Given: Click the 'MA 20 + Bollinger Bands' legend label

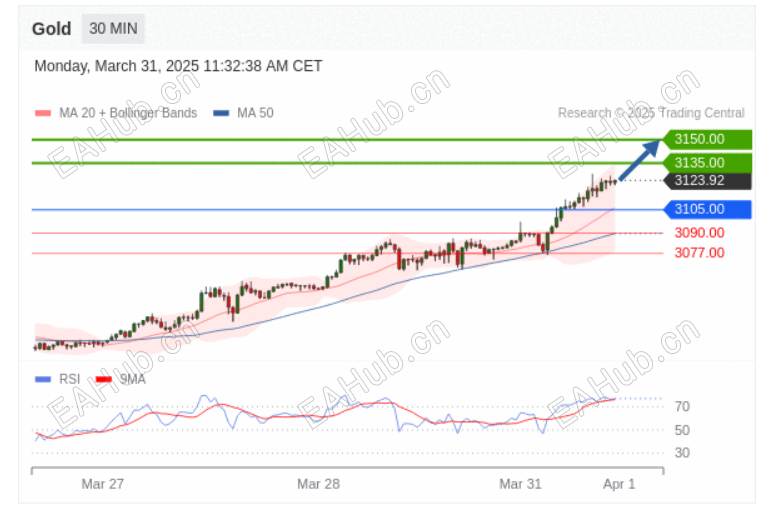Looking at the screenshot, I should point(128,113).
